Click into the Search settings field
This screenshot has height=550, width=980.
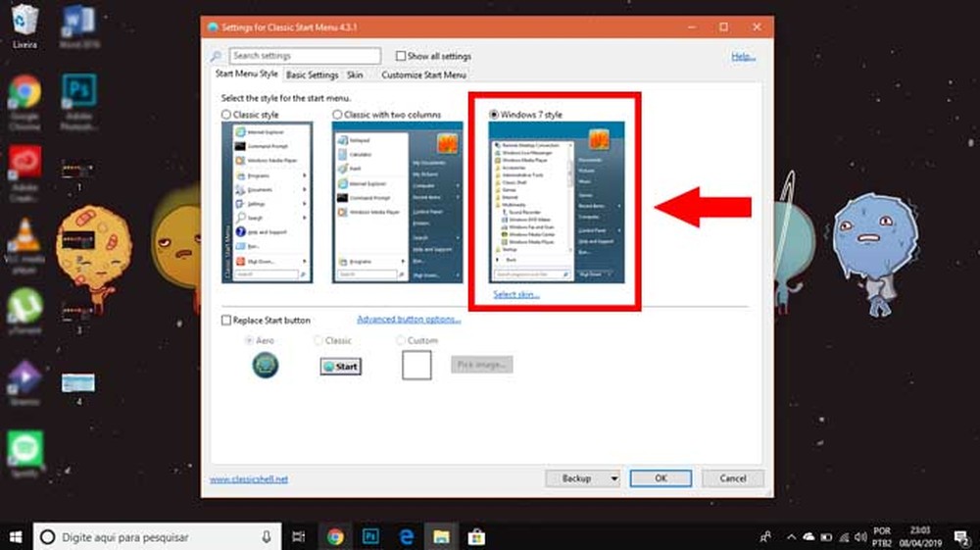tap(305, 56)
